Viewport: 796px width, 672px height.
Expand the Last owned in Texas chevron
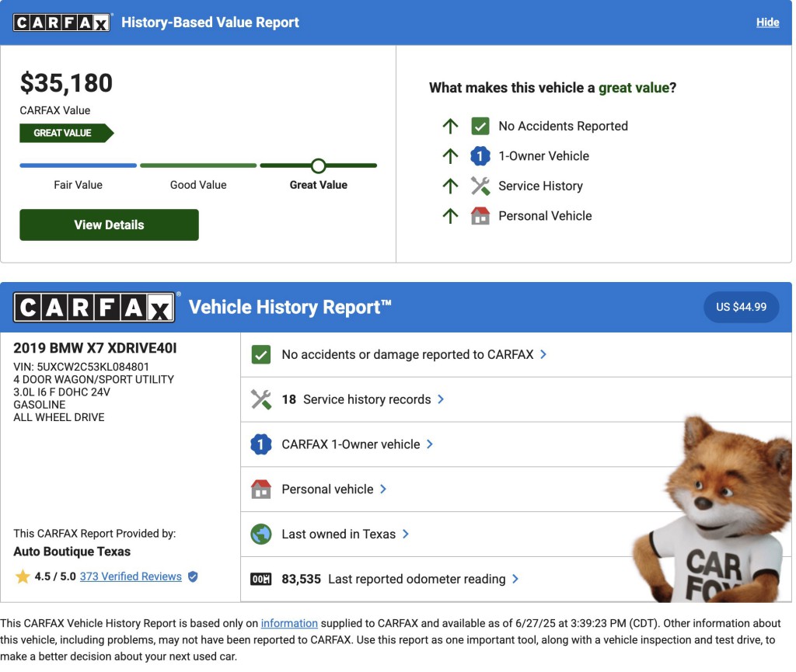[405, 534]
